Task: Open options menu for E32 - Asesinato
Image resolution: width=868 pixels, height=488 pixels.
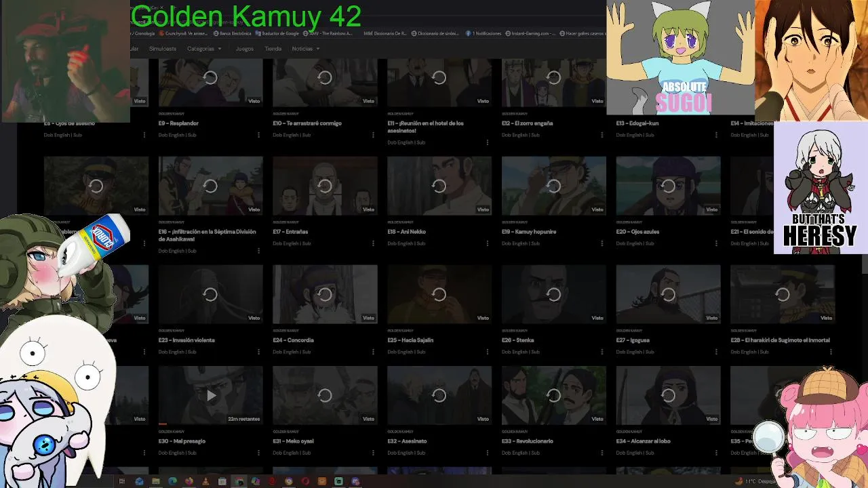Action: click(488, 453)
